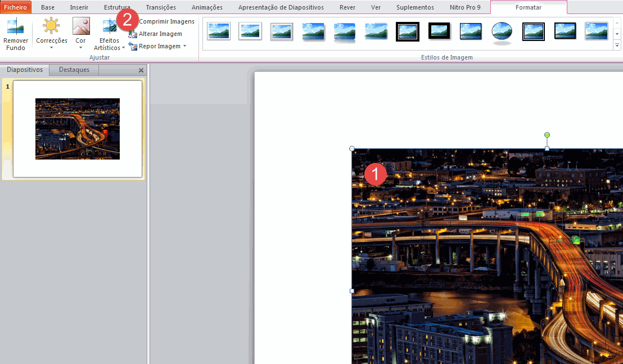The image size is (623, 364).
Task: Switch to the Ver tab
Action: (x=376, y=7)
